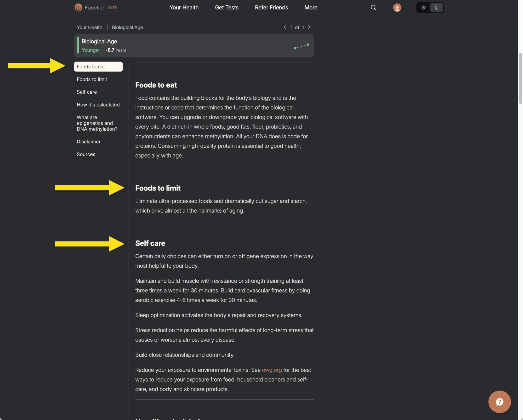523x420 pixels.
Task: Open the search magnifier icon
Action: pyautogui.click(x=373, y=7)
